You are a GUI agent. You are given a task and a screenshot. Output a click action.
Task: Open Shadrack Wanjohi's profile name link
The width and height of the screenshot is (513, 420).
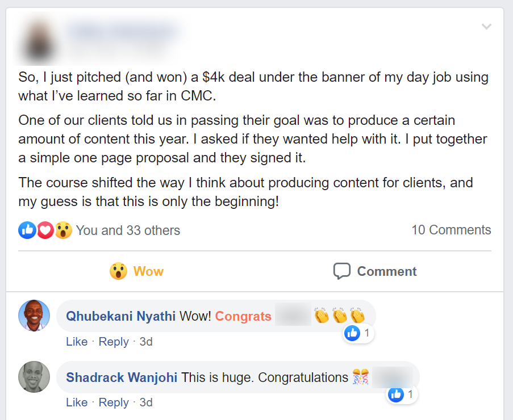pyautogui.click(x=122, y=377)
